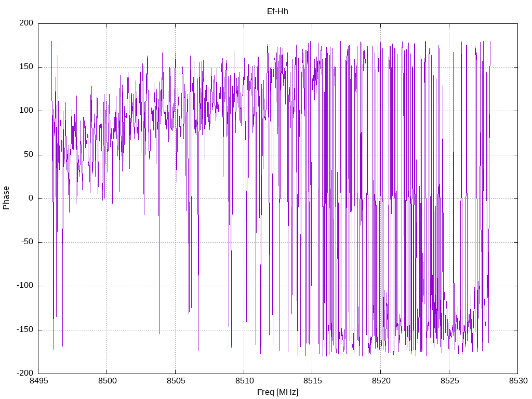Screen dimensions: 532x399
Task: Click the y-axis tick label '100'
Action: click(x=26, y=111)
